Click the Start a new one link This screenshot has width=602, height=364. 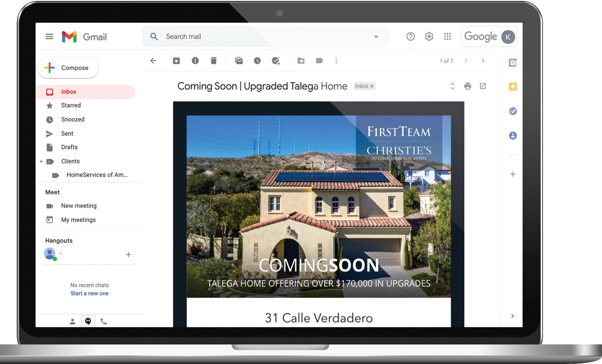point(89,293)
